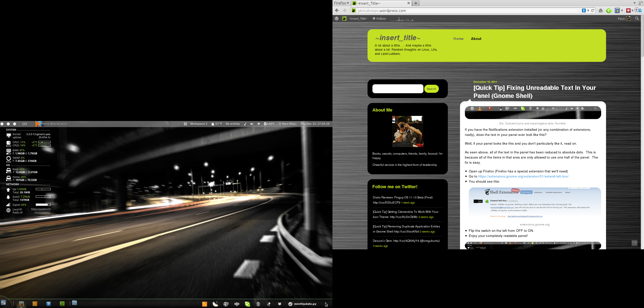This screenshot has height=308, width=644.
Task: Open the Firefox application menu
Action: click(x=341, y=3)
